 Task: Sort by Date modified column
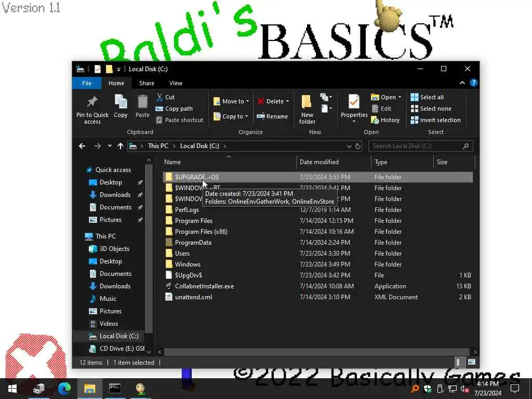[334, 162]
